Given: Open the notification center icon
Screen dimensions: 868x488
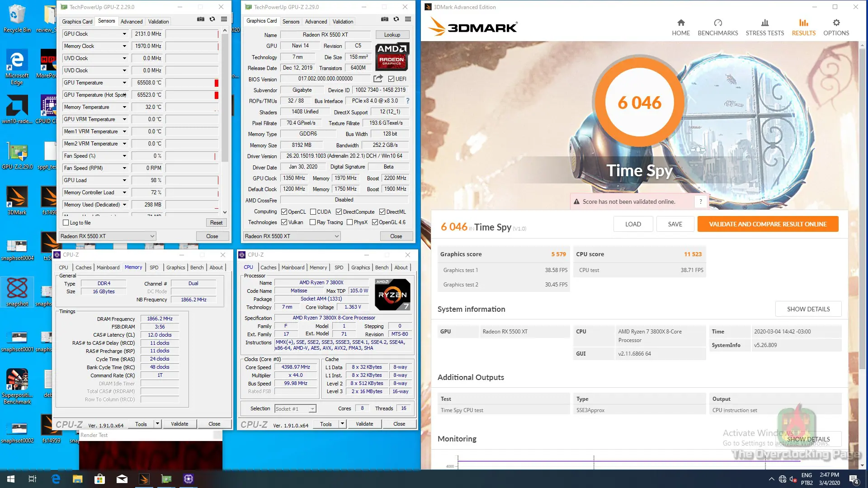Looking at the screenshot, I should pyautogui.click(x=854, y=479).
